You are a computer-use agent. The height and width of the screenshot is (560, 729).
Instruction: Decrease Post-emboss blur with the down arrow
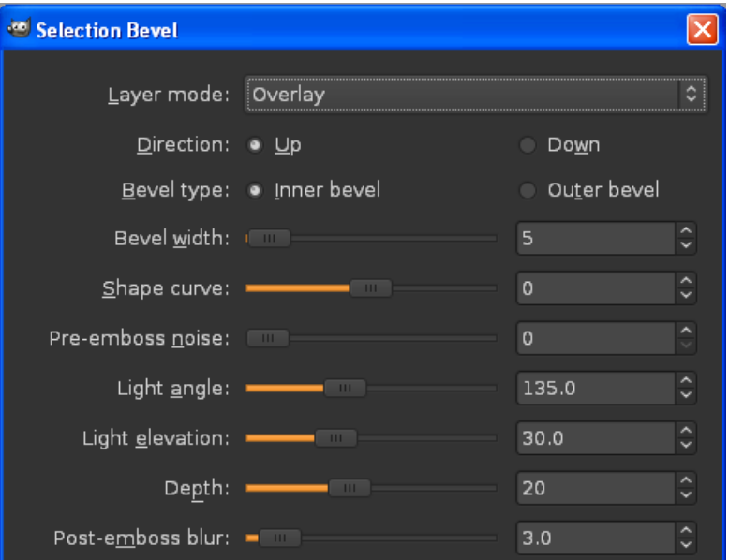[x=686, y=544]
